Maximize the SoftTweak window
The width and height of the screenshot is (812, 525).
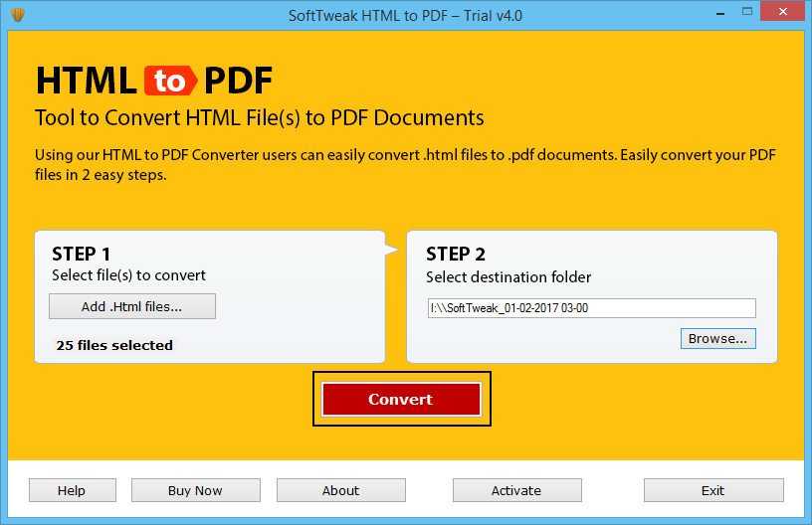click(x=746, y=12)
